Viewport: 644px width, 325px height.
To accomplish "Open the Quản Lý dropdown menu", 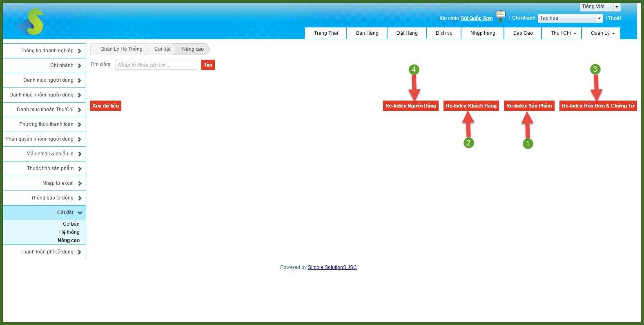I will 602,33.
